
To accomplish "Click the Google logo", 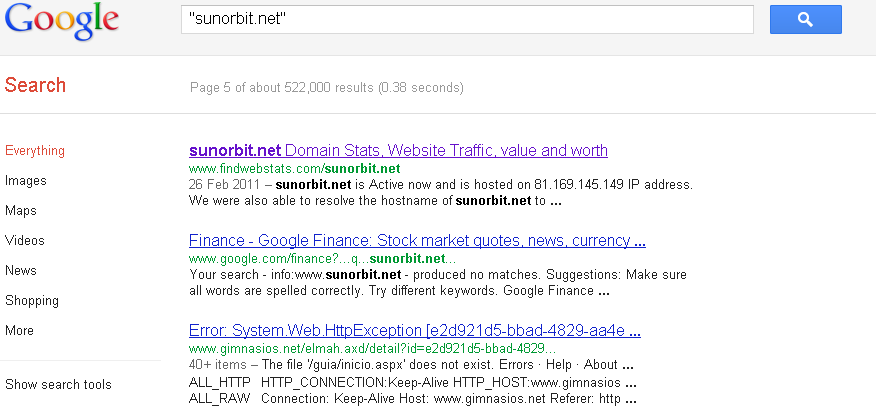I will coord(61,21).
